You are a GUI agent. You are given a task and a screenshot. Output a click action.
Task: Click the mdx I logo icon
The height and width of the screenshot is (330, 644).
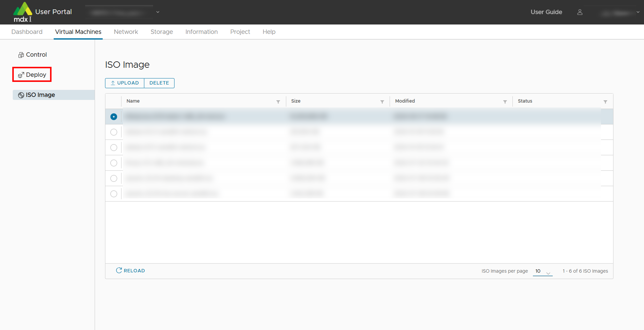23,12
